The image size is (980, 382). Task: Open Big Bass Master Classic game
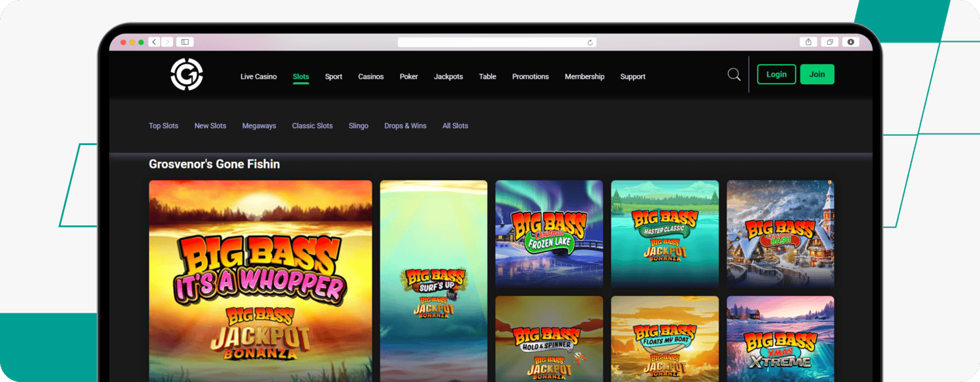tap(665, 234)
